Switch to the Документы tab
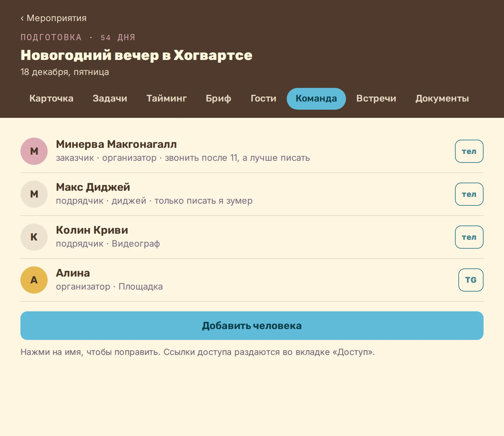The height and width of the screenshot is (436, 504). pos(442,98)
